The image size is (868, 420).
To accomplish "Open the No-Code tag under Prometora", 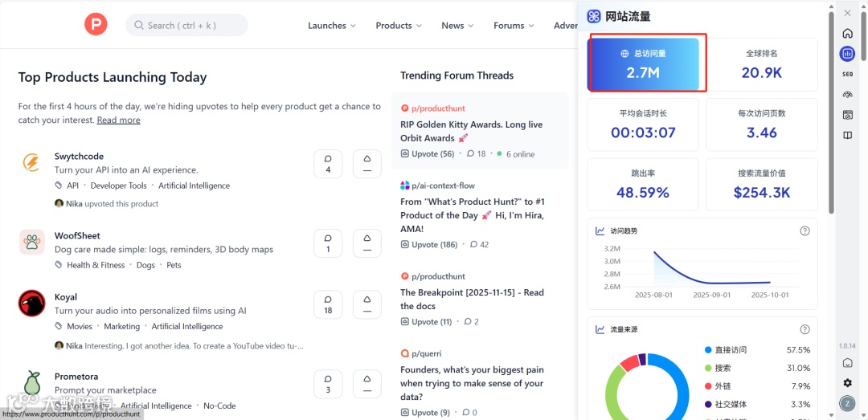I will click(219, 406).
